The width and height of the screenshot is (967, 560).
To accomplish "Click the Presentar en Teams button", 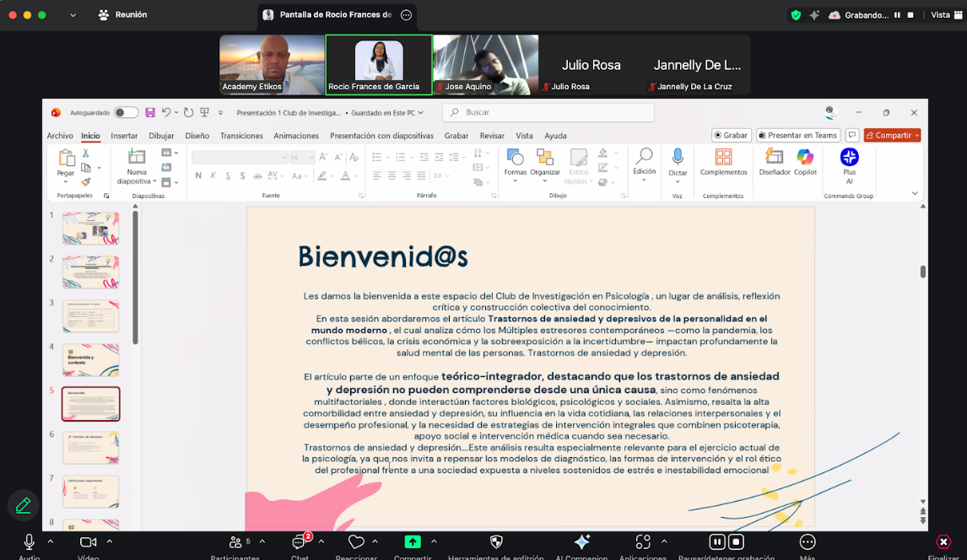I will click(x=797, y=135).
